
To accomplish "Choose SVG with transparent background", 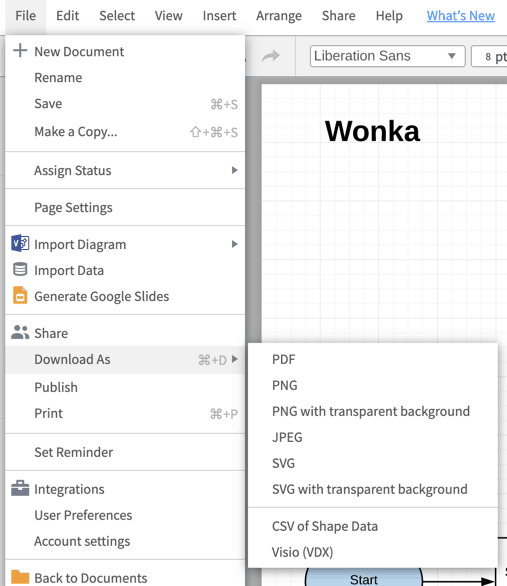I will [x=373, y=489].
